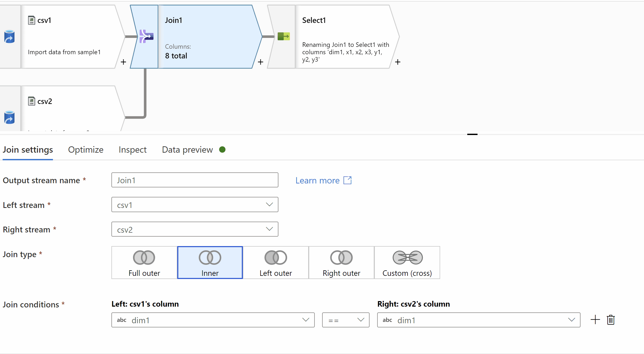This screenshot has height=354, width=644.
Task: Click the Select transformation icon on Select1 node
Action: [283, 36]
